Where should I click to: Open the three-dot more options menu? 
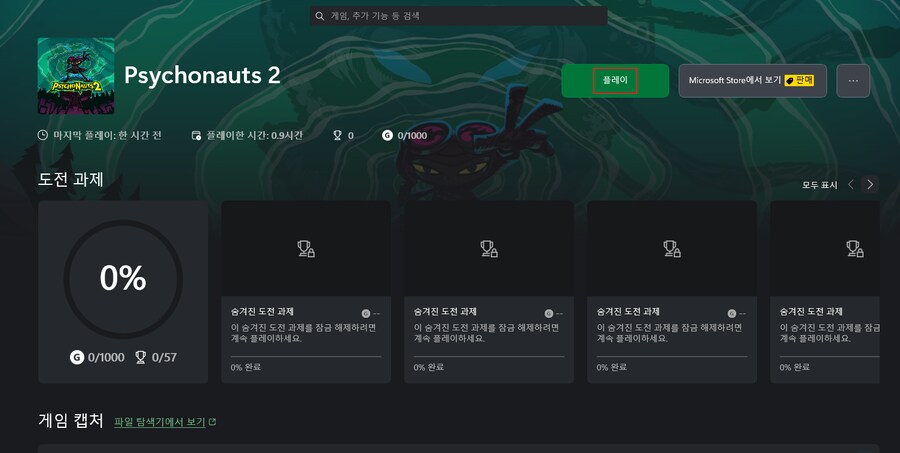853,81
